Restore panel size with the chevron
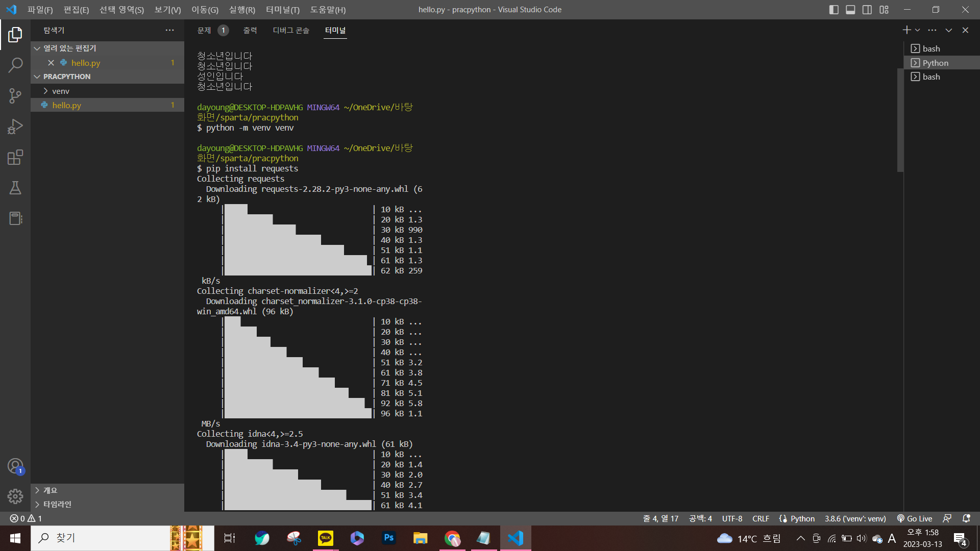980x551 pixels. tap(949, 30)
